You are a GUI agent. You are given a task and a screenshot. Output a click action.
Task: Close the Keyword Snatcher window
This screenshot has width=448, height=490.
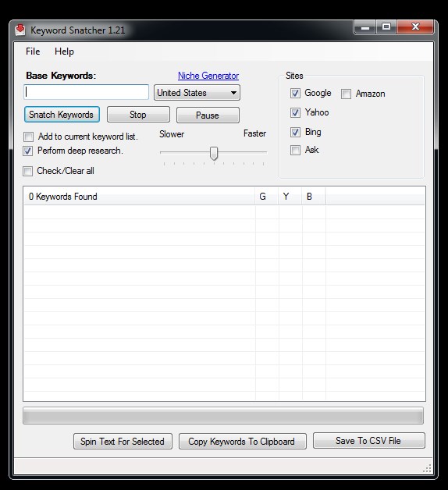415,27
